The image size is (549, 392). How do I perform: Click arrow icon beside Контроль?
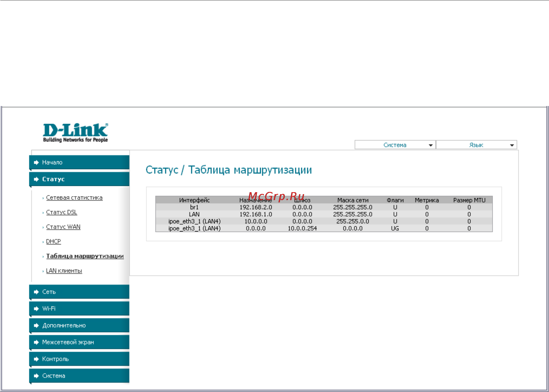coord(36,359)
